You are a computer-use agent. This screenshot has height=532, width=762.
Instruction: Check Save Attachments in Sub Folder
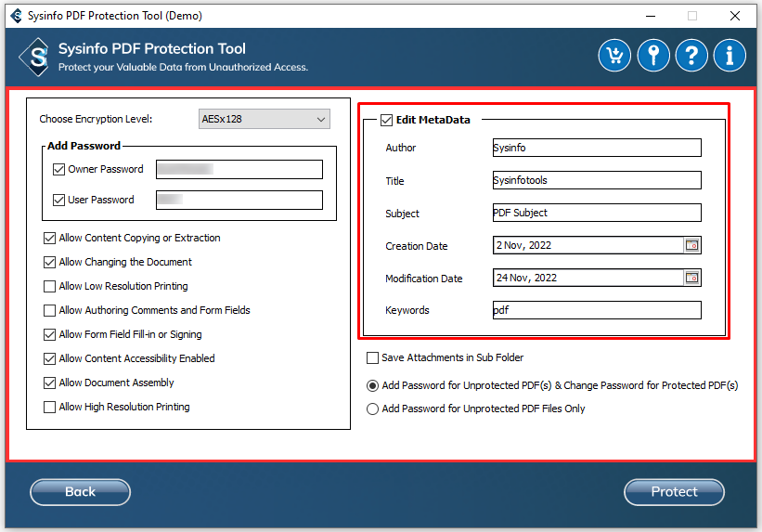coord(373,358)
